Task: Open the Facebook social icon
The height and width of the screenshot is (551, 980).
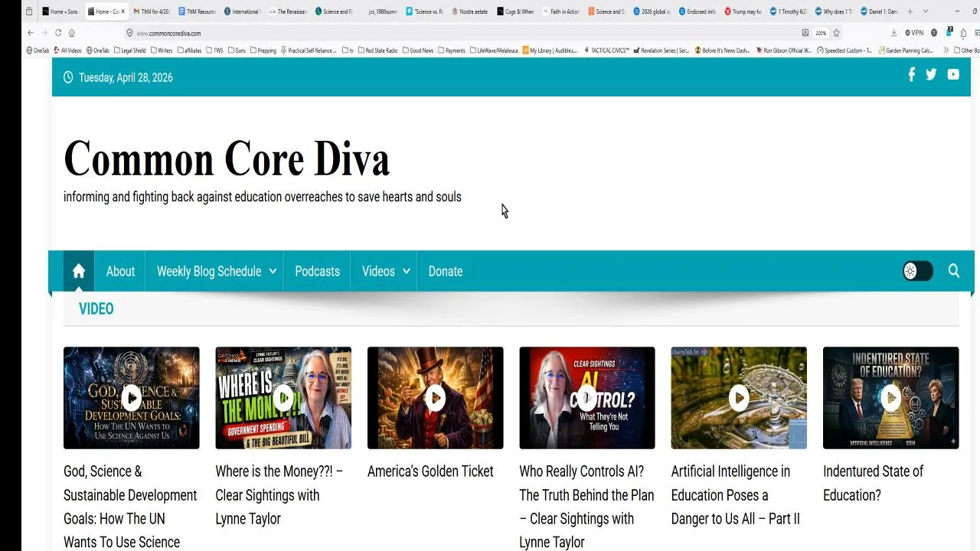Action: pyautogui.click(x=911, y=74)
